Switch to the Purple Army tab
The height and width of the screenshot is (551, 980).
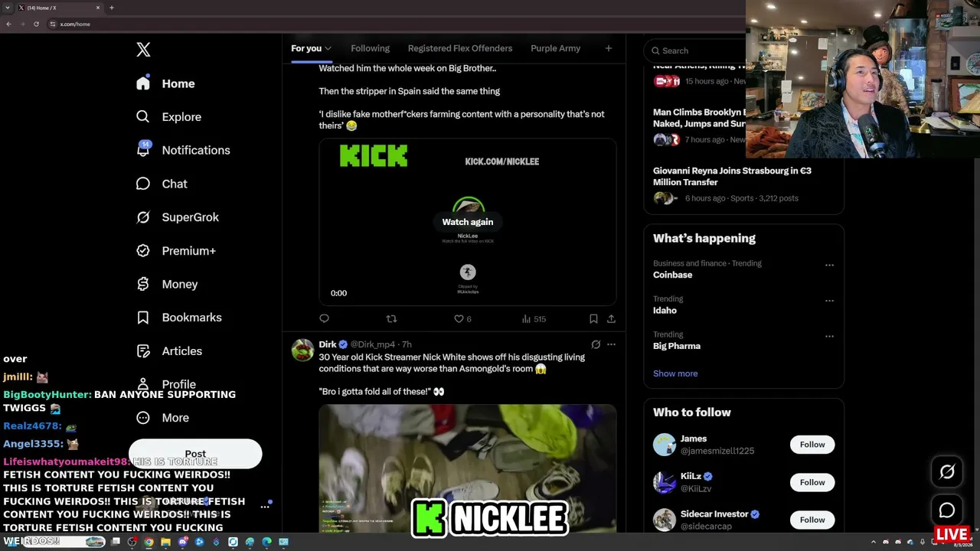[555, 48]
